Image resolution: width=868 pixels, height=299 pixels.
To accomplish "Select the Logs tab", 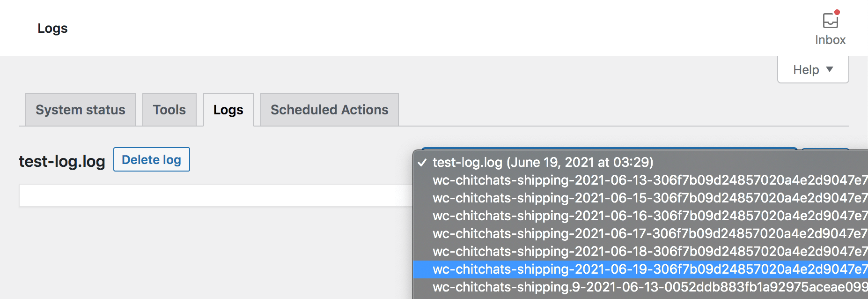I will pos(228,110).
